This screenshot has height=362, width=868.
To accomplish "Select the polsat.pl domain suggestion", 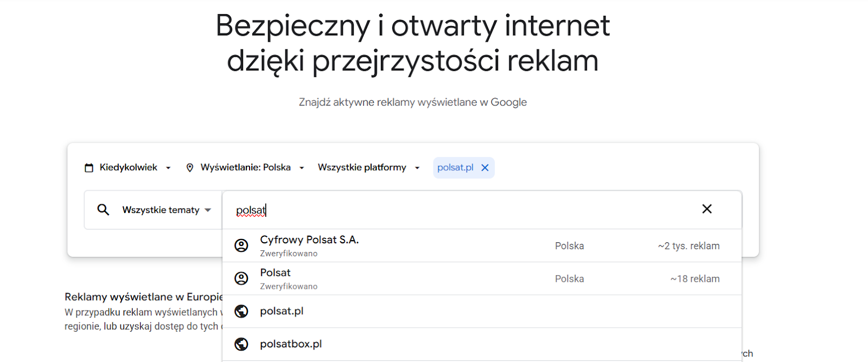I will tap(282, 311).
